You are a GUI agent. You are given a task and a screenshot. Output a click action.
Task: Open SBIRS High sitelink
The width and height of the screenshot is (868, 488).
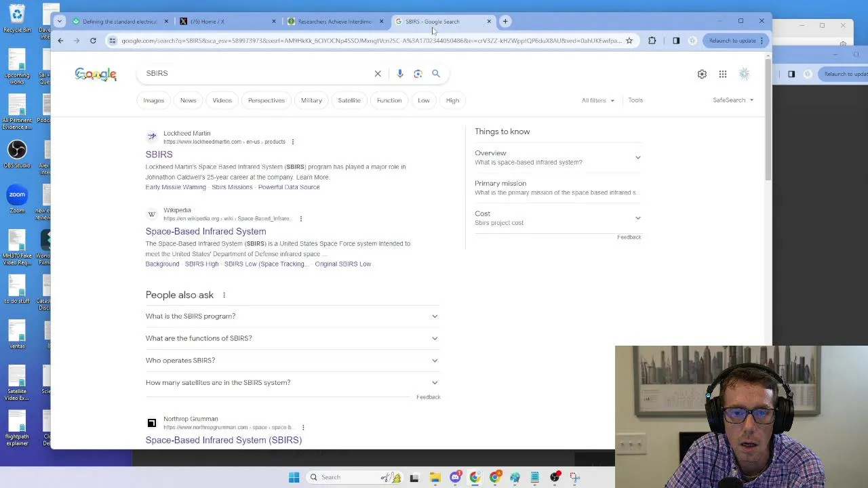(201, 264)
